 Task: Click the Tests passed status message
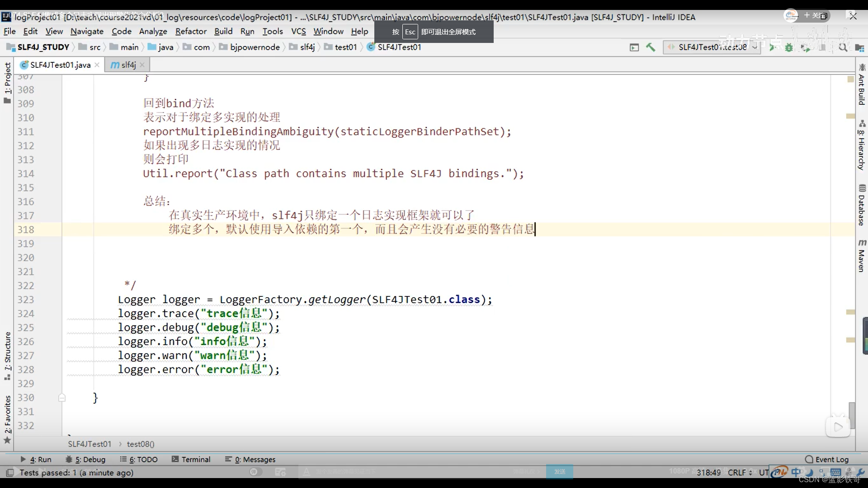pyautogui.click(x=76, y=472)
